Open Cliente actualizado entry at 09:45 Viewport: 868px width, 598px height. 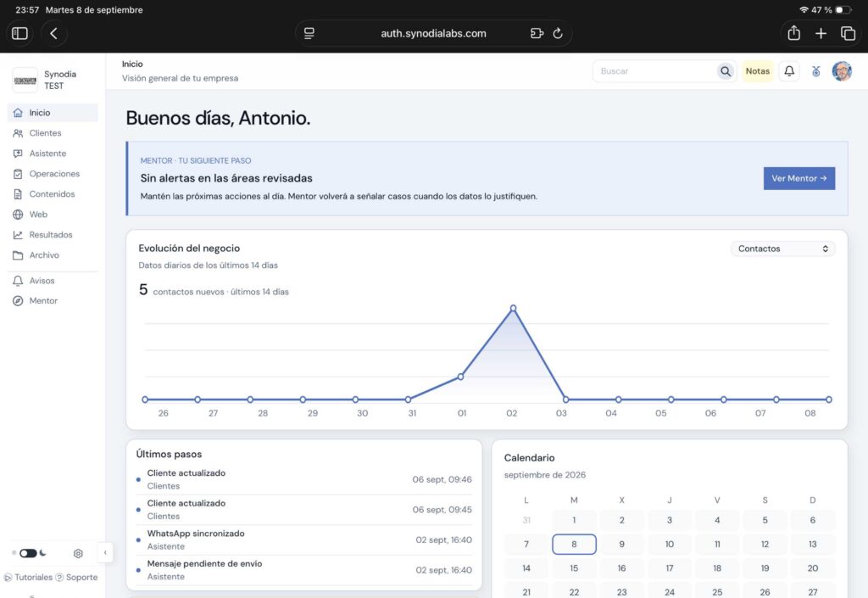click(304, 510)
